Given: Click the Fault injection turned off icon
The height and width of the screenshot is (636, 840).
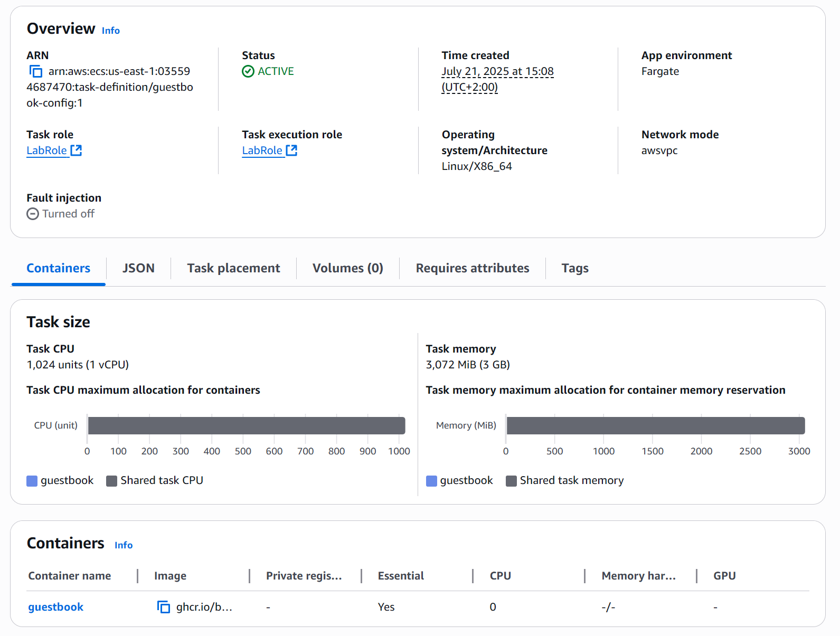Looking at the screenshot, I should [33, 214].
